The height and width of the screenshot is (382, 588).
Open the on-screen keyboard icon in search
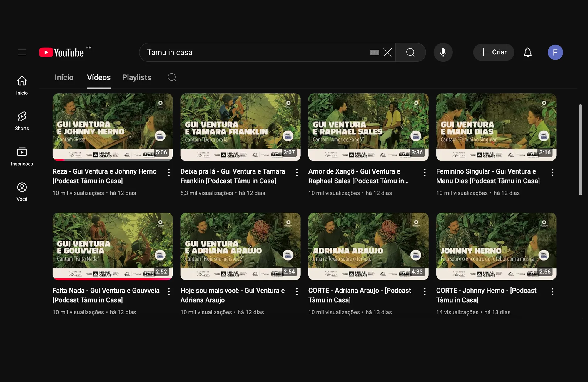374,52
